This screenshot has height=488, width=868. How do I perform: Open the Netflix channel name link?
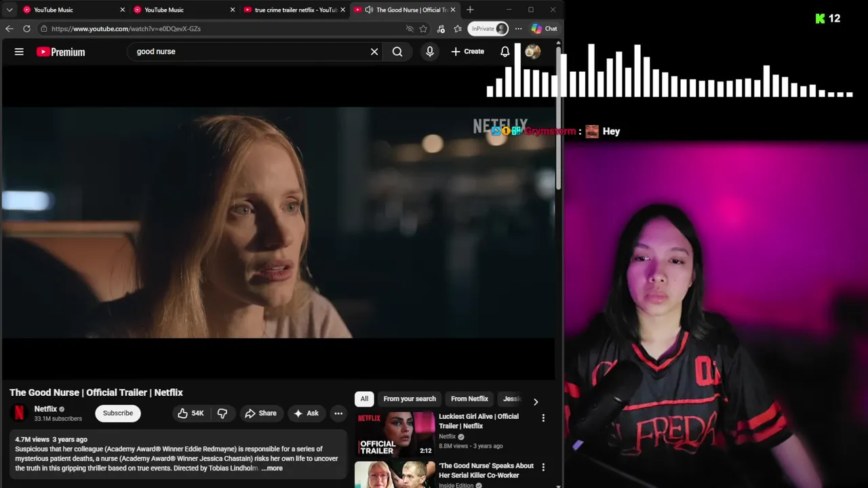(x=45, y=409)
